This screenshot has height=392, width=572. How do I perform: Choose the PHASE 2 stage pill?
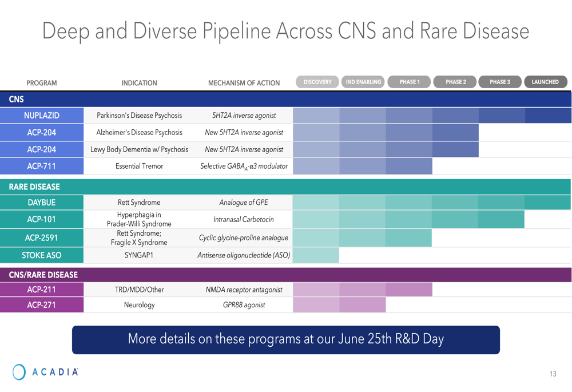[x=455, y=82]
